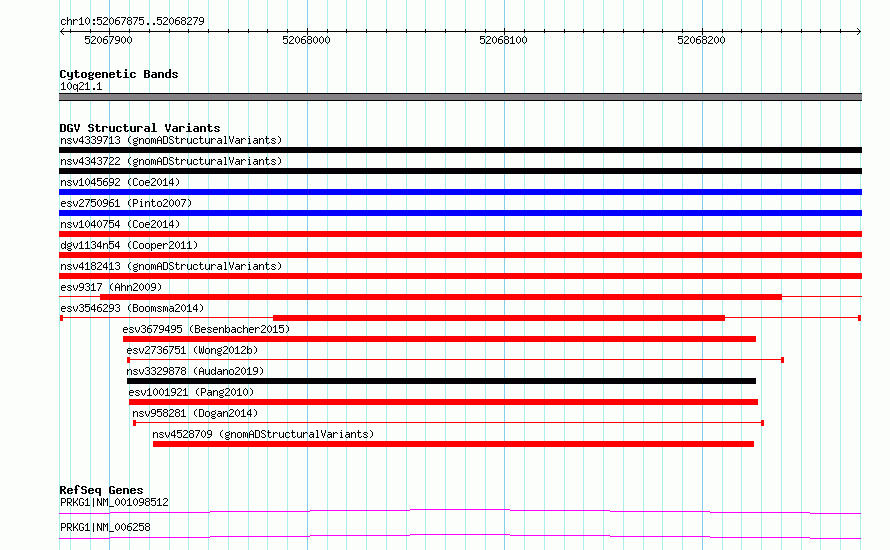Click the esv3546293 (Boomsma2014) label

pyautogui.click(x=132, y=308)
